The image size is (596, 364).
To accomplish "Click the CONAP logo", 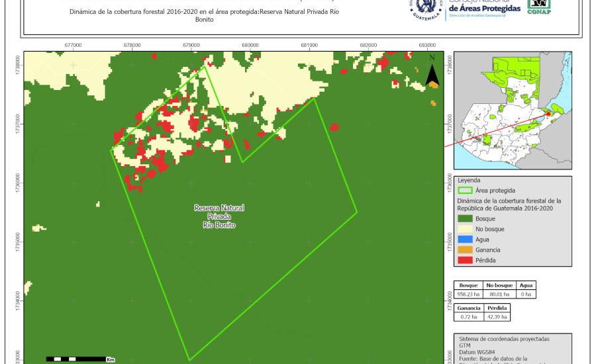I will point(538,6).
